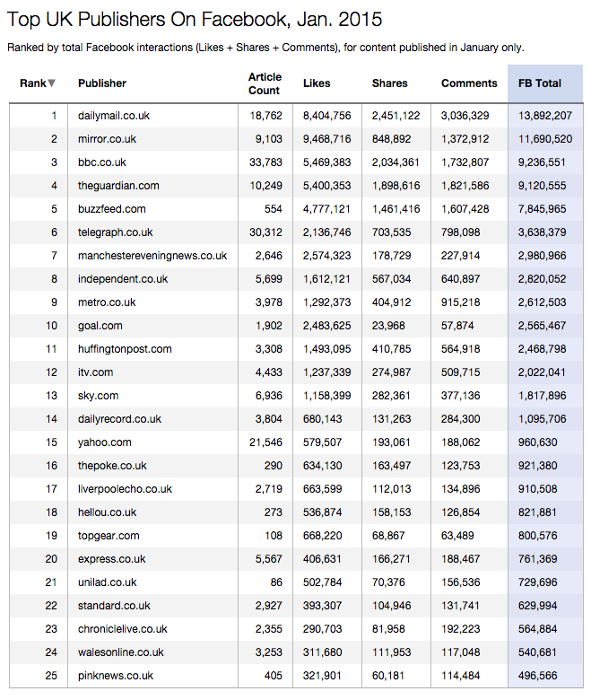Select bbc.co.uk in the publisher column
Image resolution: width=591 pixels, height=700 pixels.
click(102, 162)
